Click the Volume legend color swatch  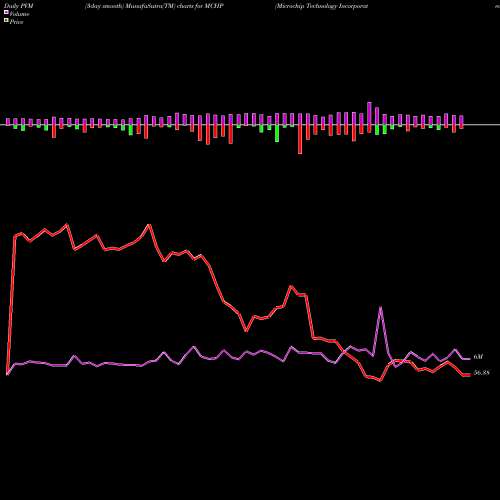pos(6,13)
